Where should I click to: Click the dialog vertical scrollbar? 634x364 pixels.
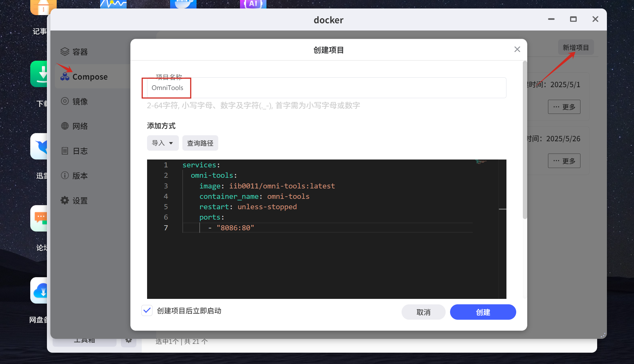524,140
